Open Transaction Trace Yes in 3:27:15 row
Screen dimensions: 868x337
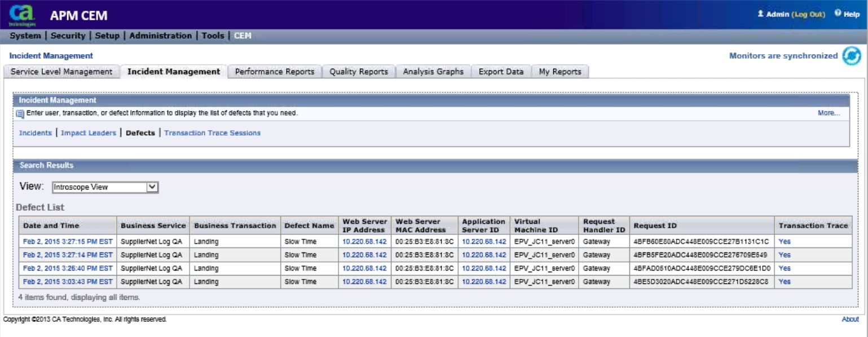pyautogui.click(x=785, y=241)
